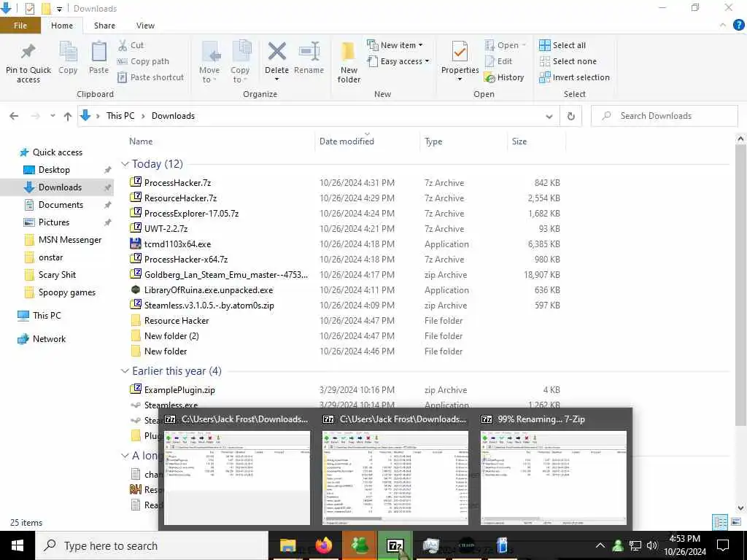Open Properties with checkmark icon
The height and width of the screenshot is (560, 747).
pyautogui.click(x=460, y=52)
